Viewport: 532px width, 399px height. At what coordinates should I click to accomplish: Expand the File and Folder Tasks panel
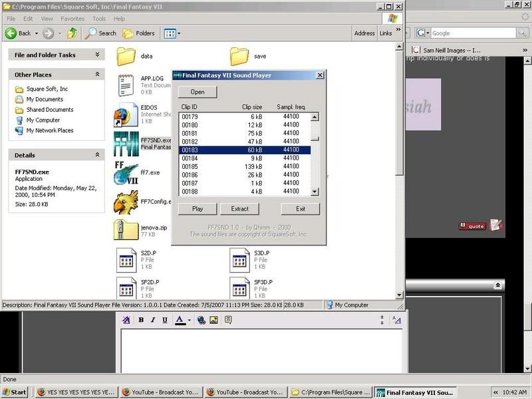[x=97, y=55]
